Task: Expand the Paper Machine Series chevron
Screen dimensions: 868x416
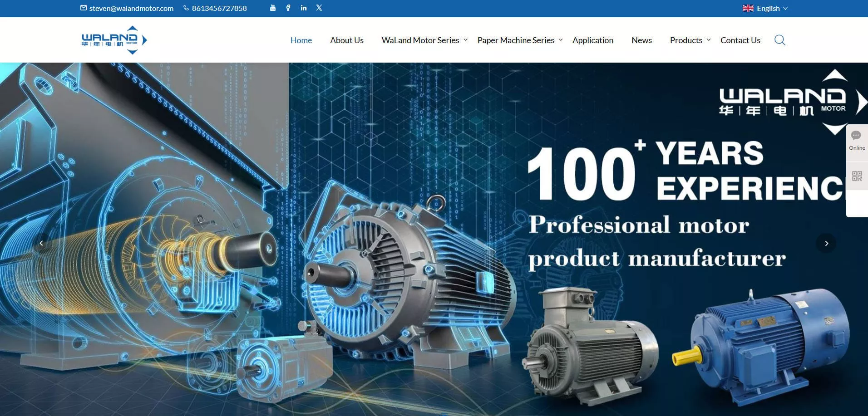Action: tap(561, 40)
